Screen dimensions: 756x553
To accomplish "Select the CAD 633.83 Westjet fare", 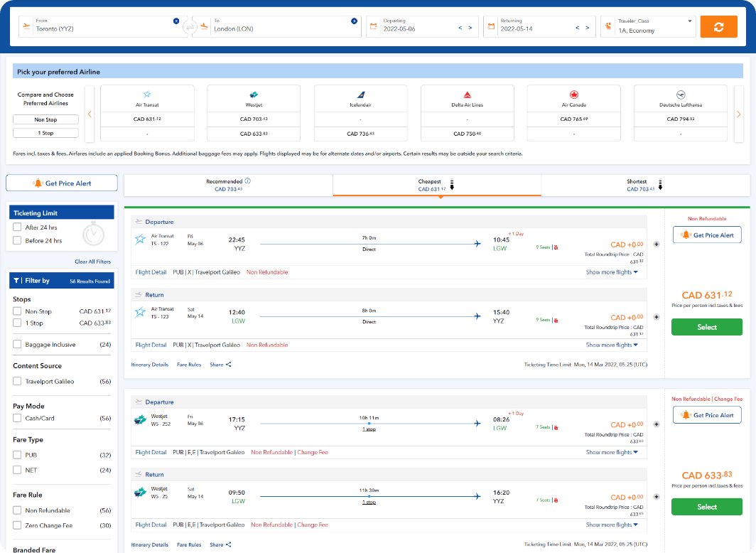I will tap(707, 508).
